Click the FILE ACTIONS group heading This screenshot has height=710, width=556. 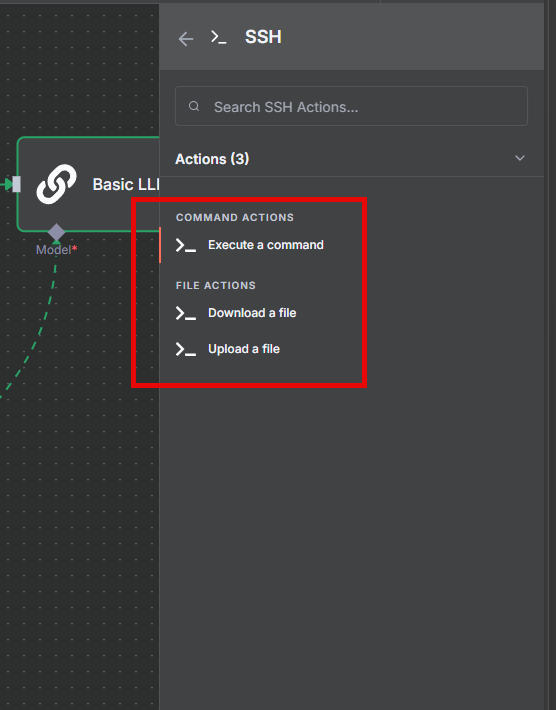[216, 285]
